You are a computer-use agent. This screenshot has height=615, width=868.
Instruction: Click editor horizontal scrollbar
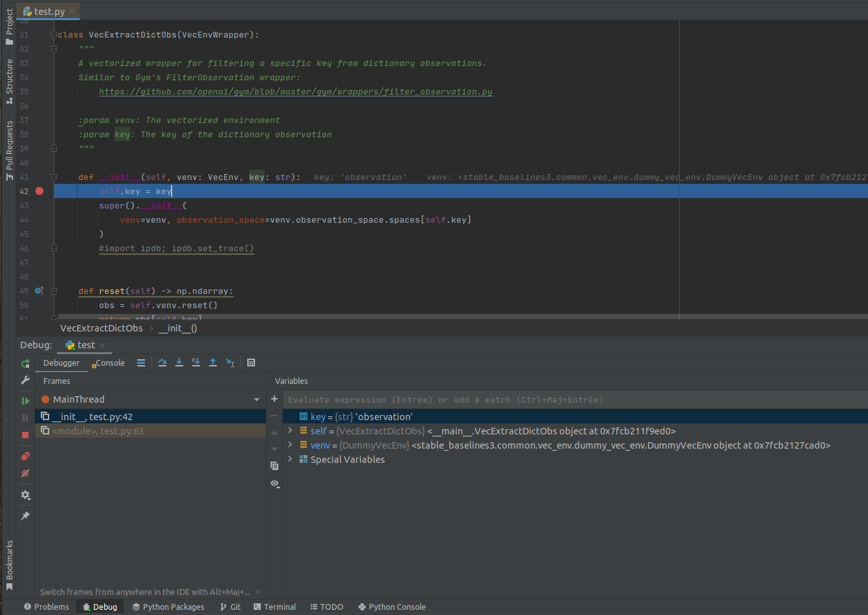[462, 317]
